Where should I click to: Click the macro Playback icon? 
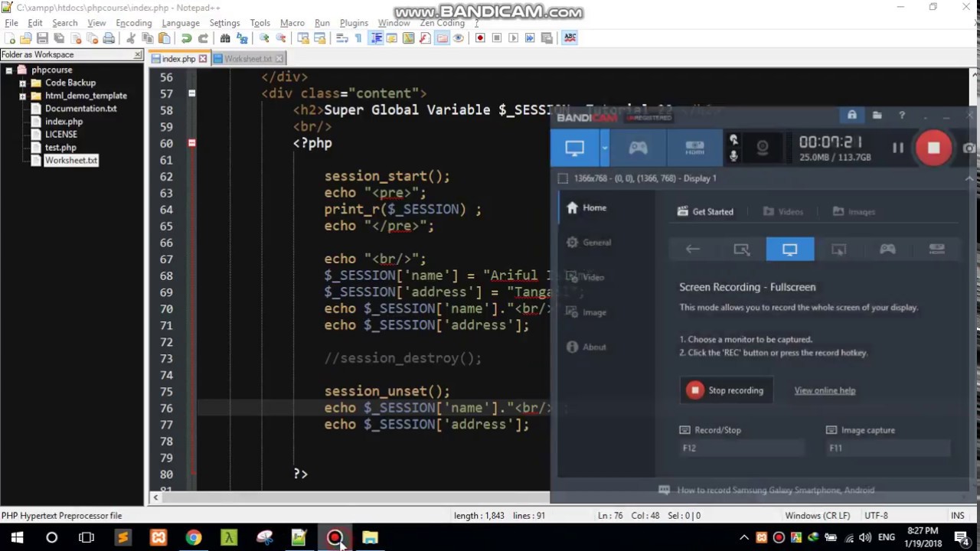pos(513,38)
